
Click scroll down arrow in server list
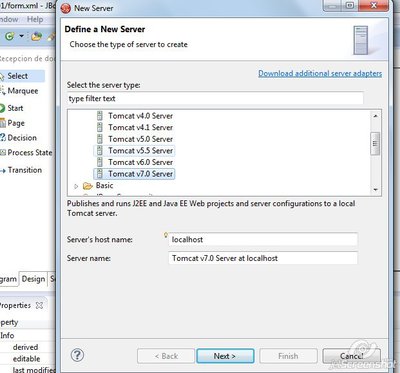tap(375, 190)
